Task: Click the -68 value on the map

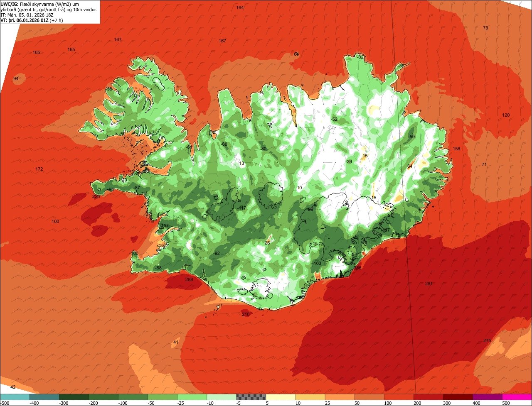Action: (x=224, y=144)
